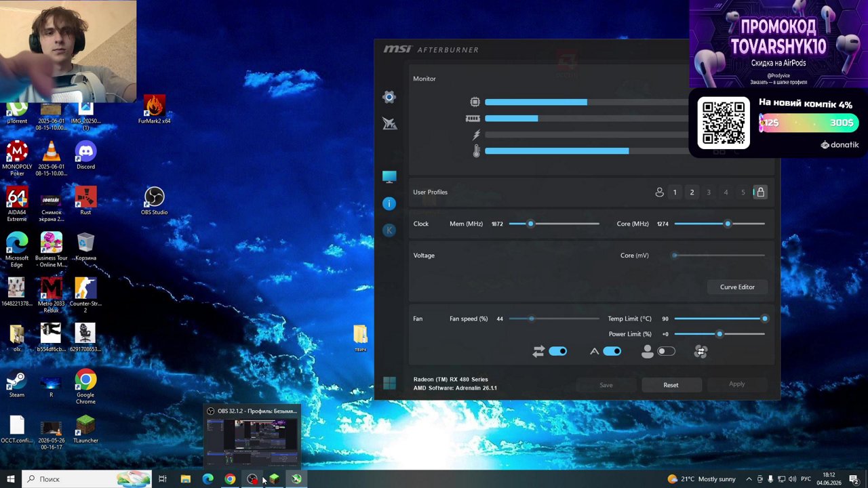
Task: Open FurMark2 x64 desktop icon
Action: click(x=154, y=110)
